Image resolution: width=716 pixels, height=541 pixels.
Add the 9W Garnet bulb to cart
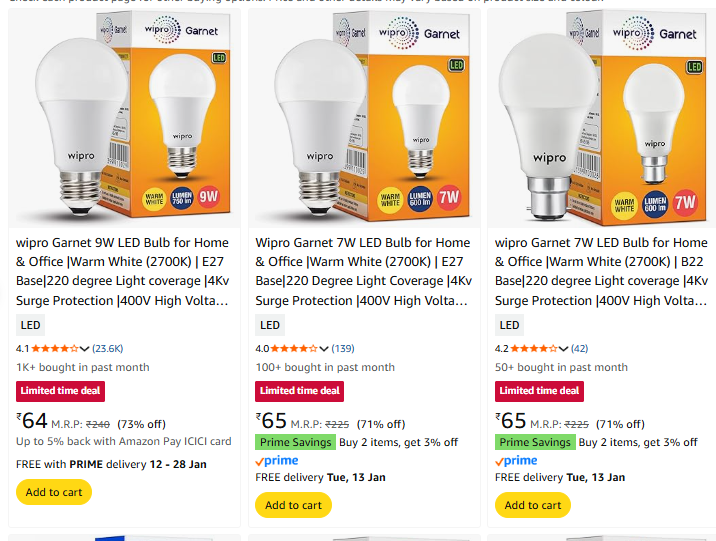54,492
